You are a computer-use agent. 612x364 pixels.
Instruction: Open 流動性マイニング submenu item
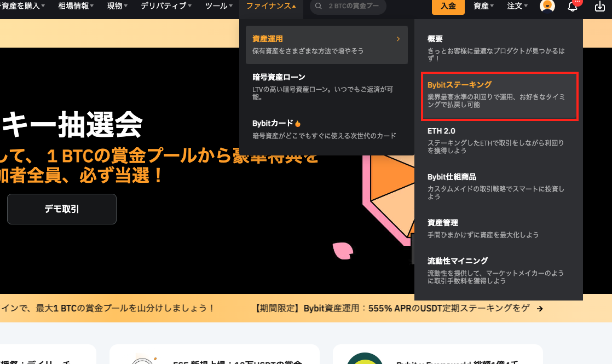[499, 271]
